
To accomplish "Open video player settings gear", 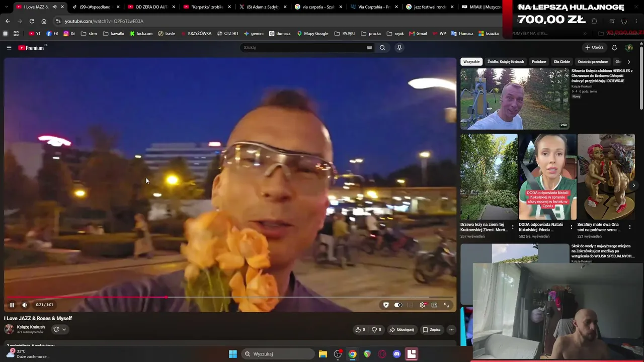I will pos(423,305).
